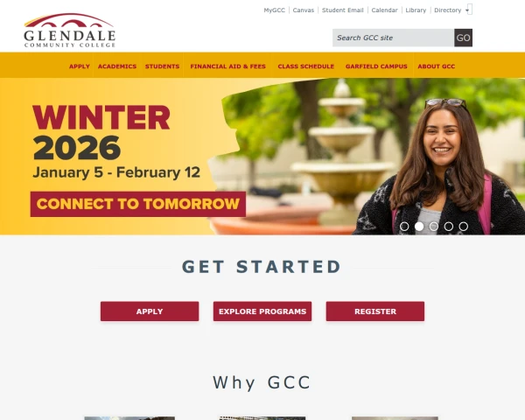Click the red Register button

[375, 311]
